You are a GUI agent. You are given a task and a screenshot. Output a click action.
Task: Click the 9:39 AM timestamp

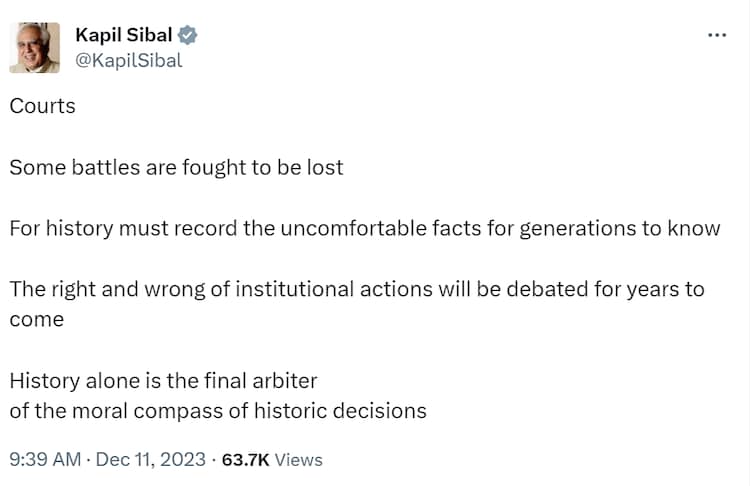coord(43,459)
